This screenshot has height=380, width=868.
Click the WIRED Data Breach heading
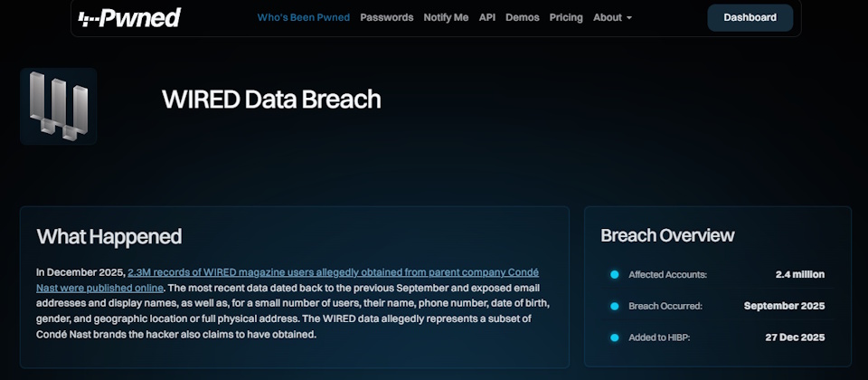coord(271,100)
